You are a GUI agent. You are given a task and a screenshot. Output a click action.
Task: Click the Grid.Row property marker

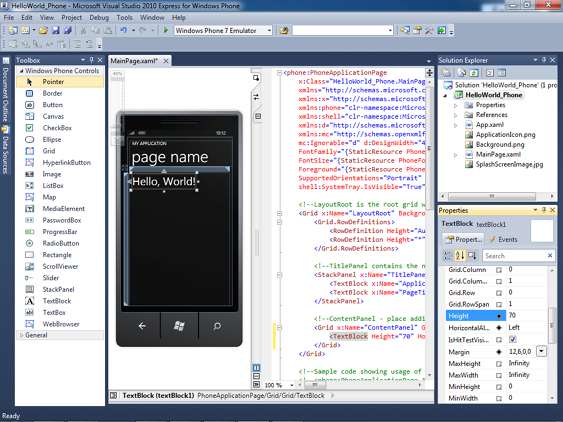[x=499, y=293]
